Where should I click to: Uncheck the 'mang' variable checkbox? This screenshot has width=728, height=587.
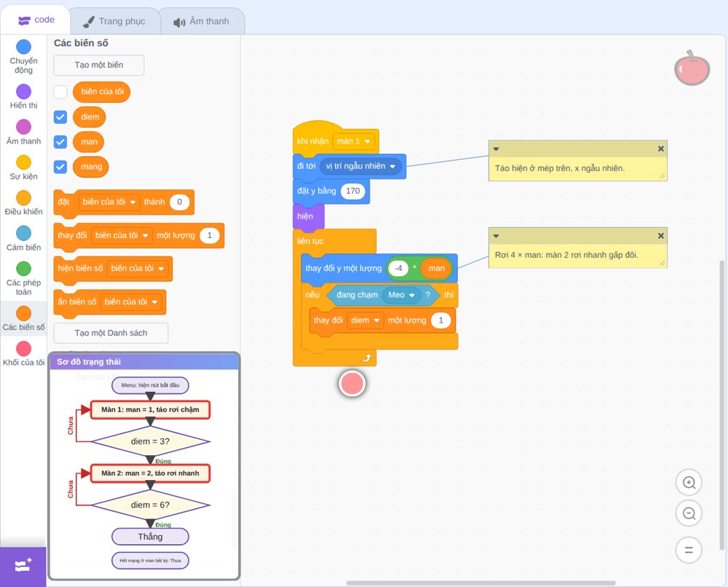pos(60,167)
